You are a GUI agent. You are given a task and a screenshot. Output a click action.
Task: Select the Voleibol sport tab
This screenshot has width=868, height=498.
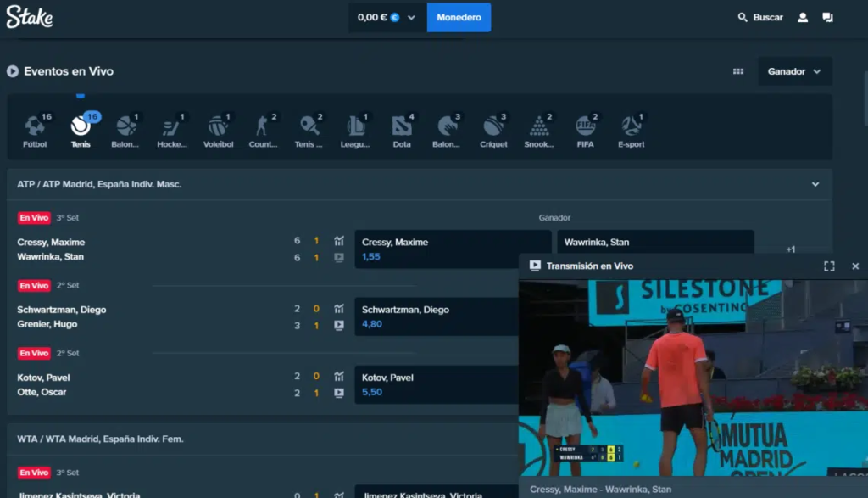(x=218, y=131)
